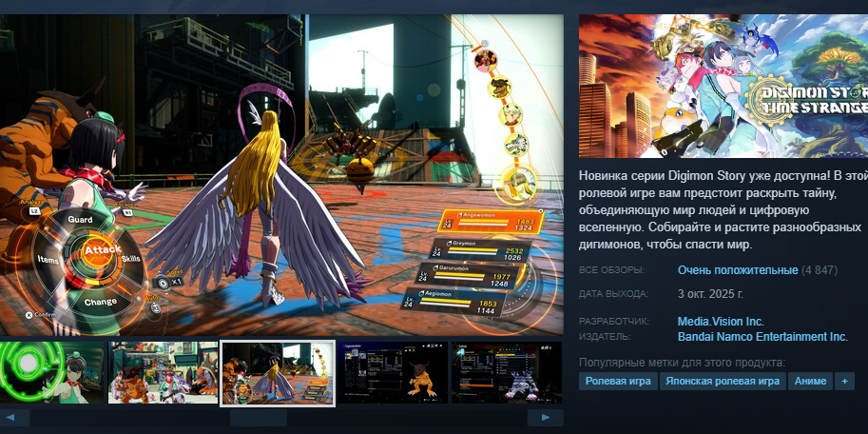Click the plus button to add tags
Viewport: 868px width, 434px height.
click(x=843, y=381)
